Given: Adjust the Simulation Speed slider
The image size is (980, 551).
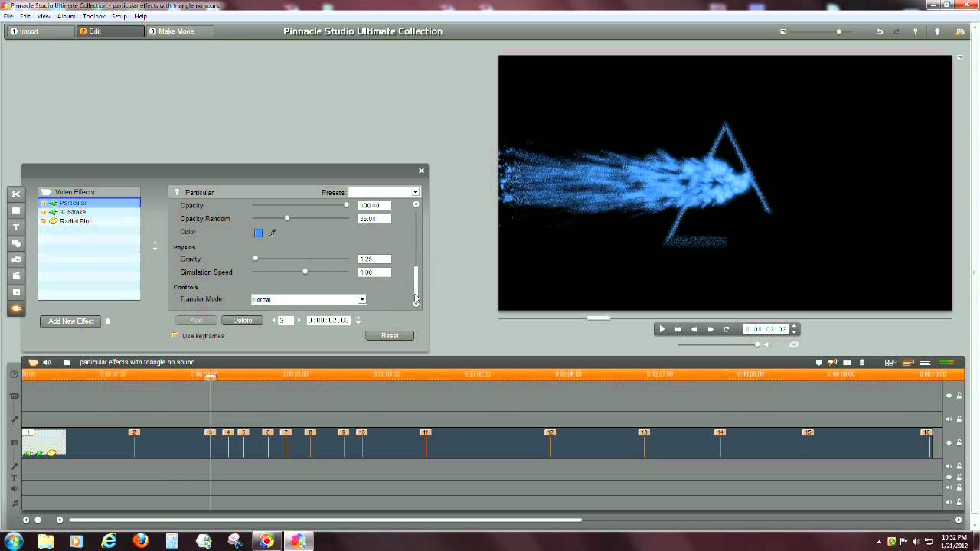Looking at the screenshot, I should click(305, 272).
